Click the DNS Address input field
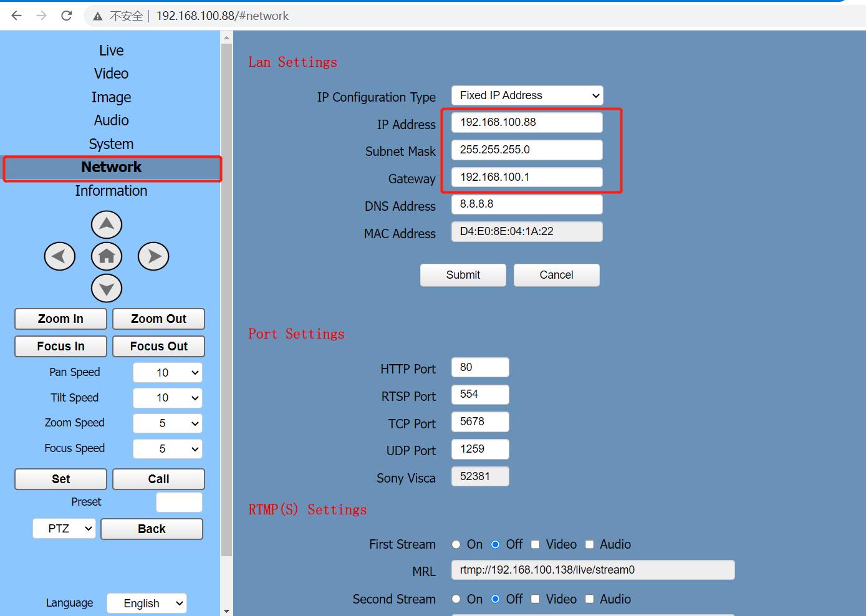Image resolution: width=866 pixels, height=616 pixels. pyautogui.click(x=526, y=205)
